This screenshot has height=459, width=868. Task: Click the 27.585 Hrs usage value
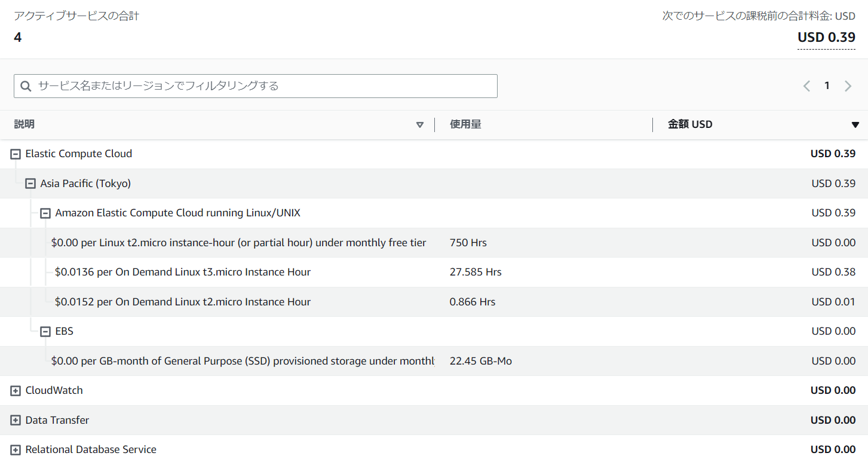click(x=476, y=272)
